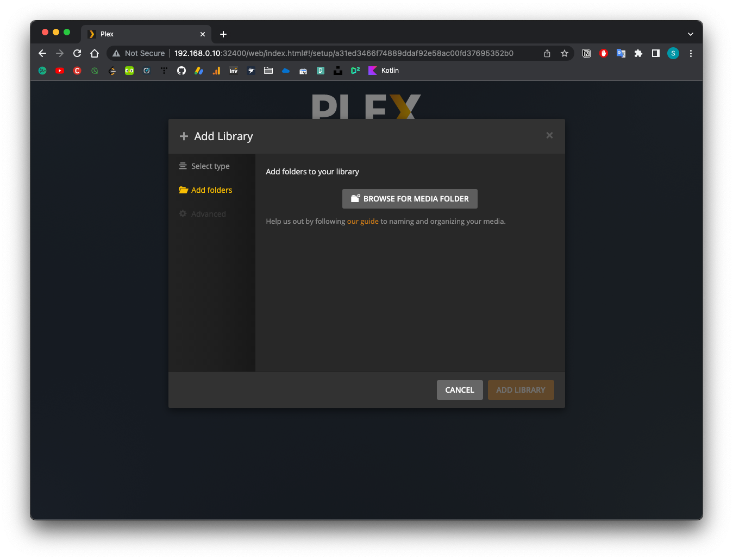Image resolution: width=733 pixels, height=560 pixels.
Task: Open the 'our guide' naming link
Action: pos(362,221)
